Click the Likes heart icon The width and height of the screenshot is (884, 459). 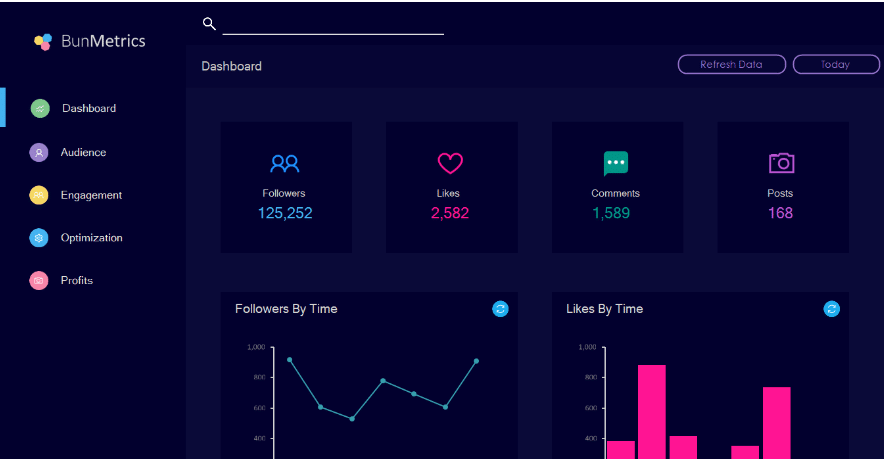pyautogui.click(x=450, y=163)
